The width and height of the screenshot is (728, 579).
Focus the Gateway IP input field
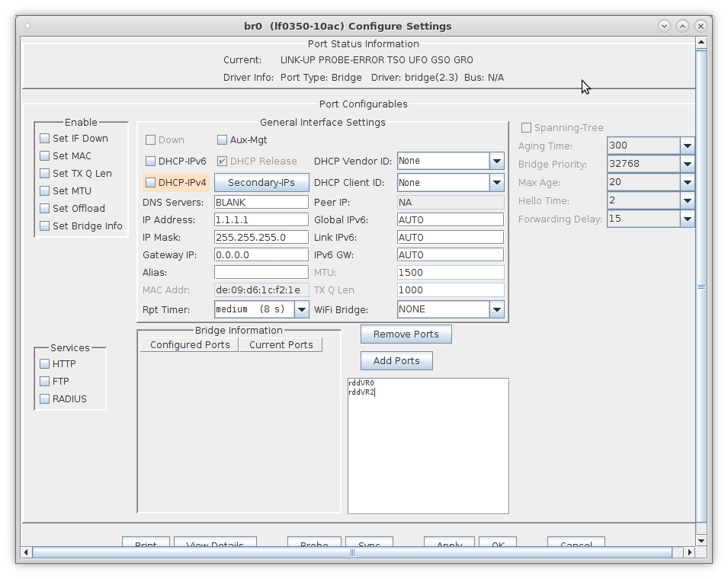pyautogui.click(x=261, y=254)
